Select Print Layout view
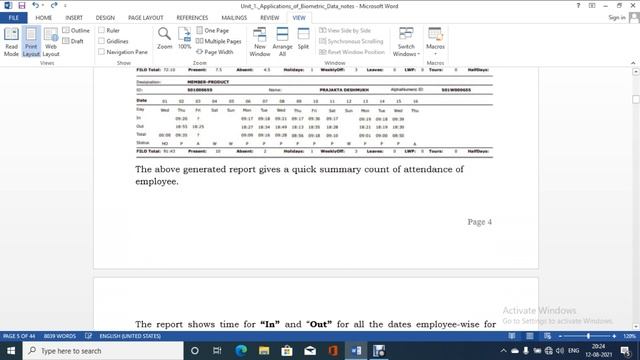Screen dimensions: 640x360 pyautogui.click(x=31, y=42)
